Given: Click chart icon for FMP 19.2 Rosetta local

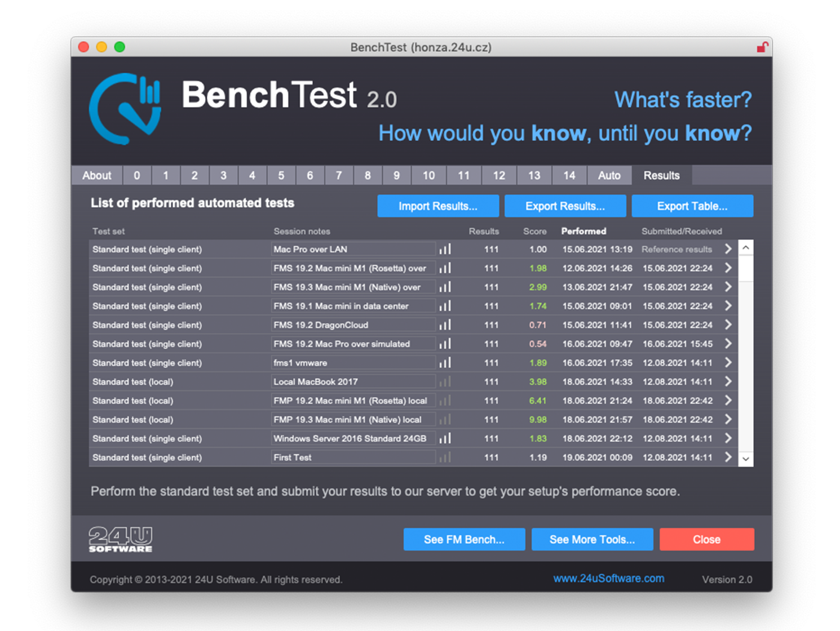Looking at the screenshot, I should [x=445, y=401].
